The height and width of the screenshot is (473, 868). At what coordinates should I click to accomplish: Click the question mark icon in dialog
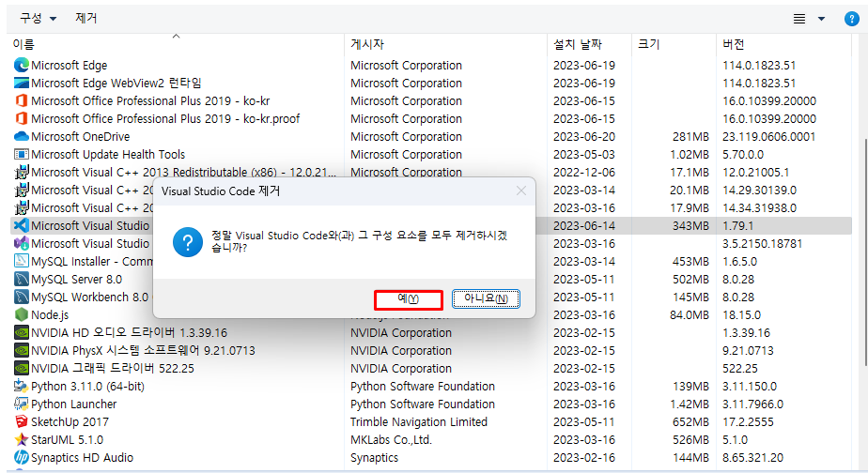click(x=188, y=242)
